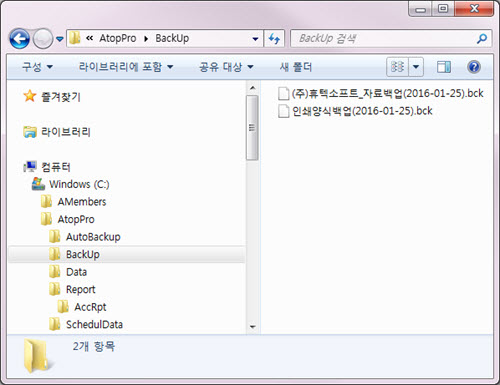
Task: Click navigation pane scrollbar down arrow
Action: pos(252,327)
